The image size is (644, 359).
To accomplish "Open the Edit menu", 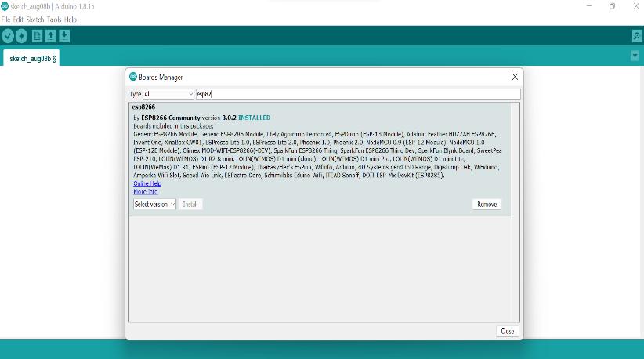I will point(18,20).
